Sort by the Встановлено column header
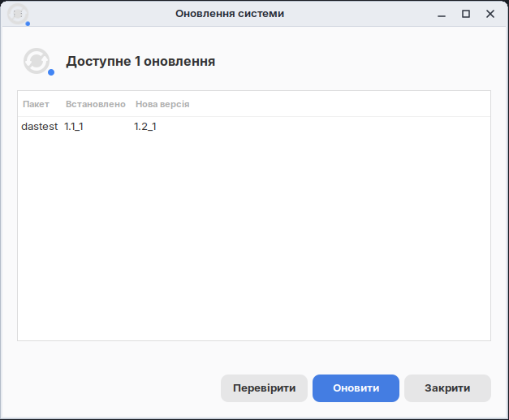Screen dimensions: 509x420 (96, 104)
